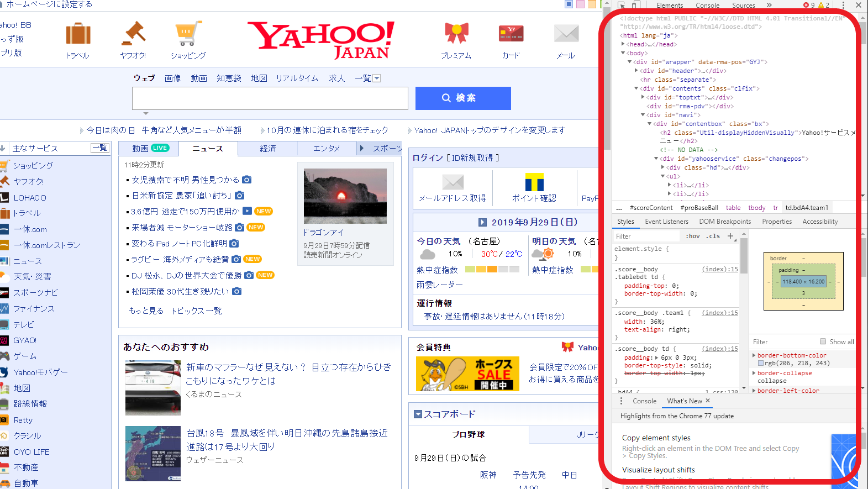Screen dimensions: 868x489
Task: Click (index):15 link for .score__body .team1 rule
Action: click(720, 313)
